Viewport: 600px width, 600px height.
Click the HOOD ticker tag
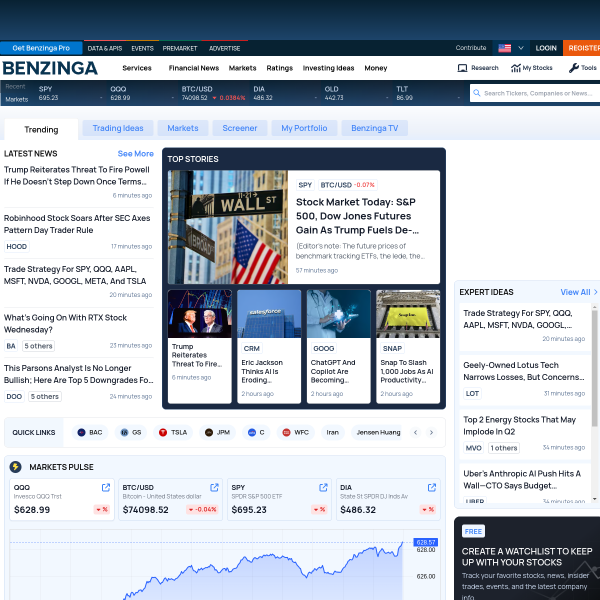[x=17, y=246]
